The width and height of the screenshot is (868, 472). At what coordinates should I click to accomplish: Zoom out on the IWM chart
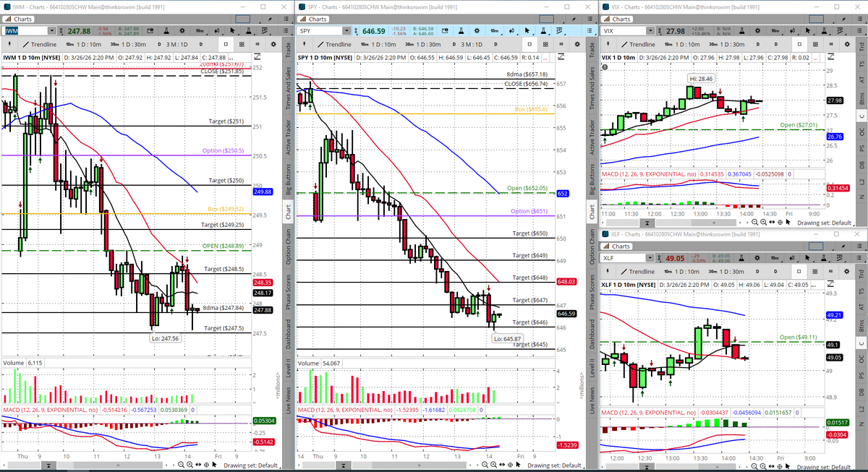click(x=181, y=465)
